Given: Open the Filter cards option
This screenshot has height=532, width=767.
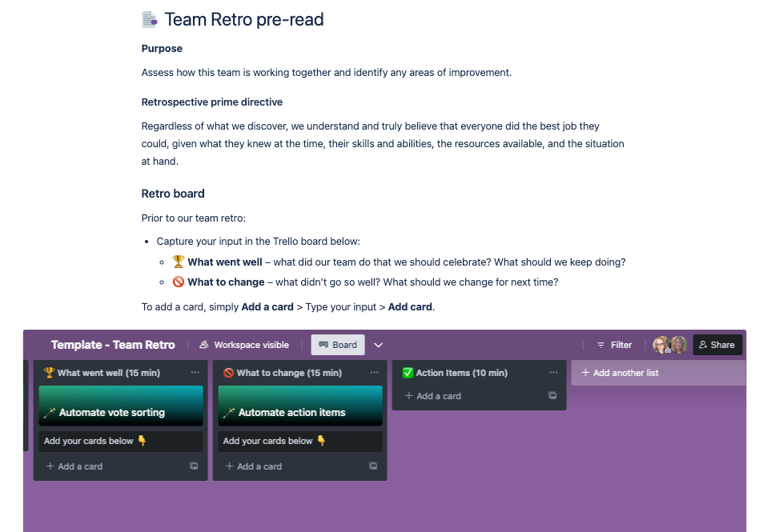Looking at the screenshot, I should tap(614, 345).
